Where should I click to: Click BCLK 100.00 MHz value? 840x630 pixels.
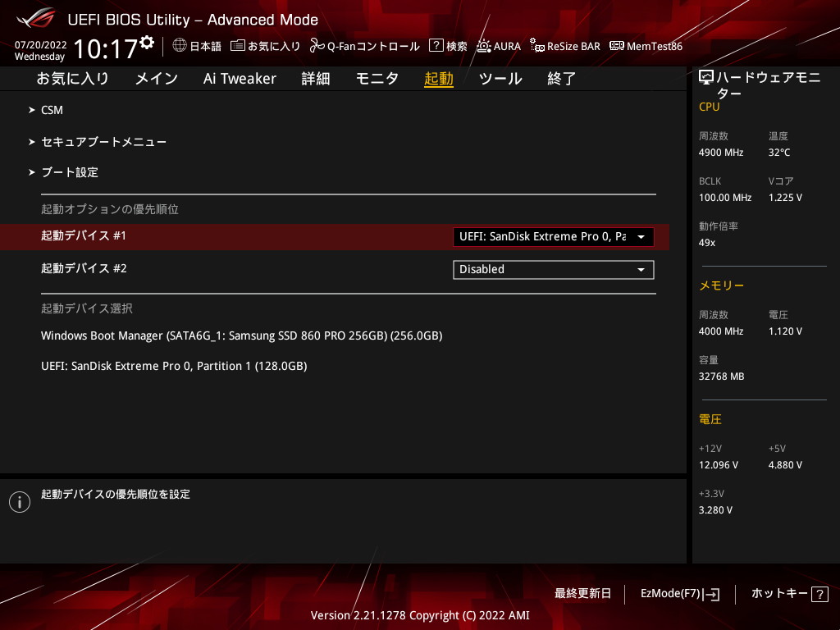click(725, 198)
